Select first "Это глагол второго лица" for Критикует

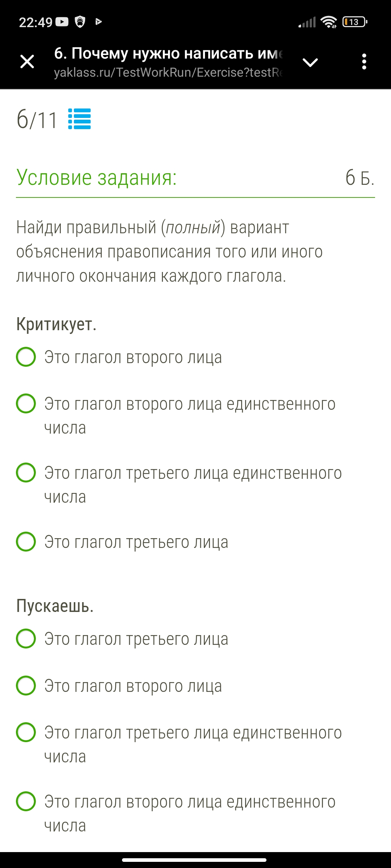[x=26, y=357]
